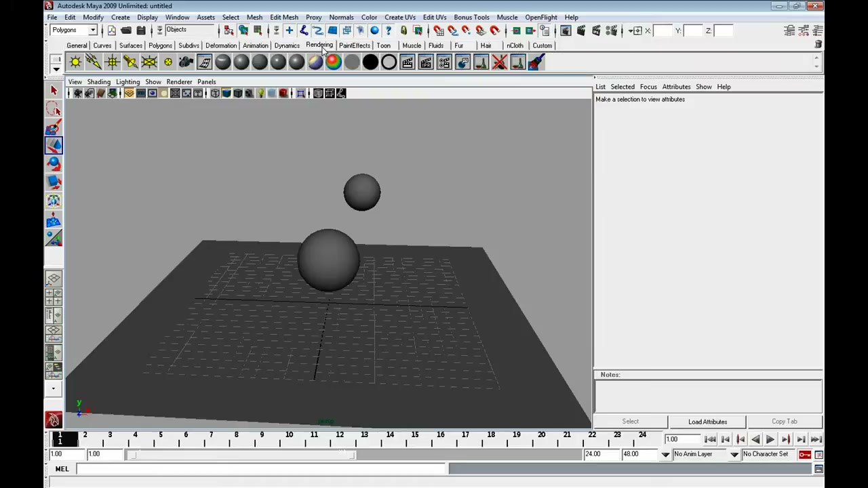
Task: Open the shelf options arrow menu
Action: coord(56,69)
